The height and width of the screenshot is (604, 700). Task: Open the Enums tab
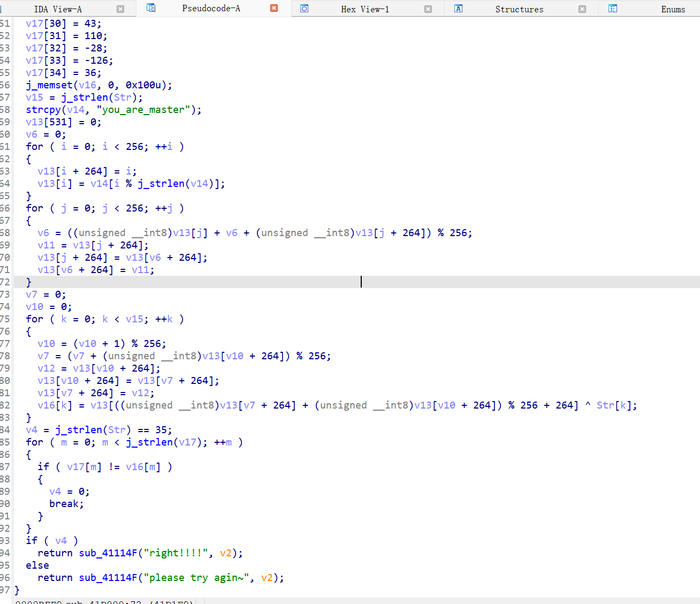pyautogui.click(x=673, y=9)
